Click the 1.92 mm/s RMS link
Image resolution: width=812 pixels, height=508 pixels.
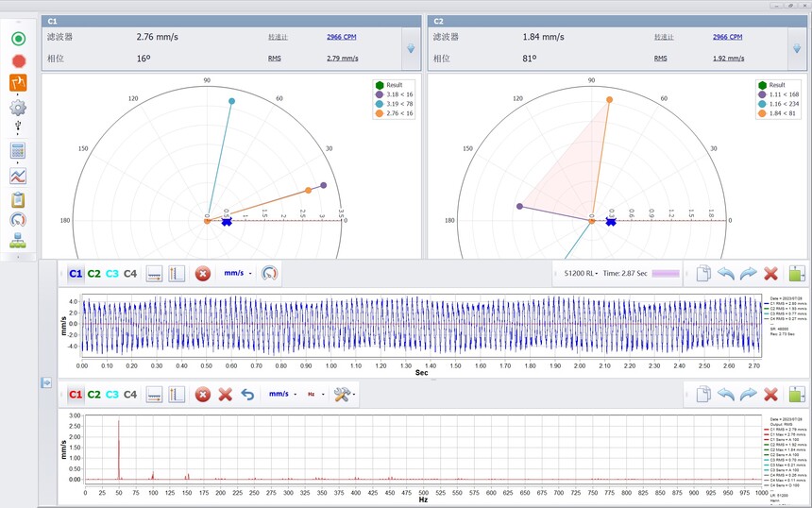tap(728, 59)
